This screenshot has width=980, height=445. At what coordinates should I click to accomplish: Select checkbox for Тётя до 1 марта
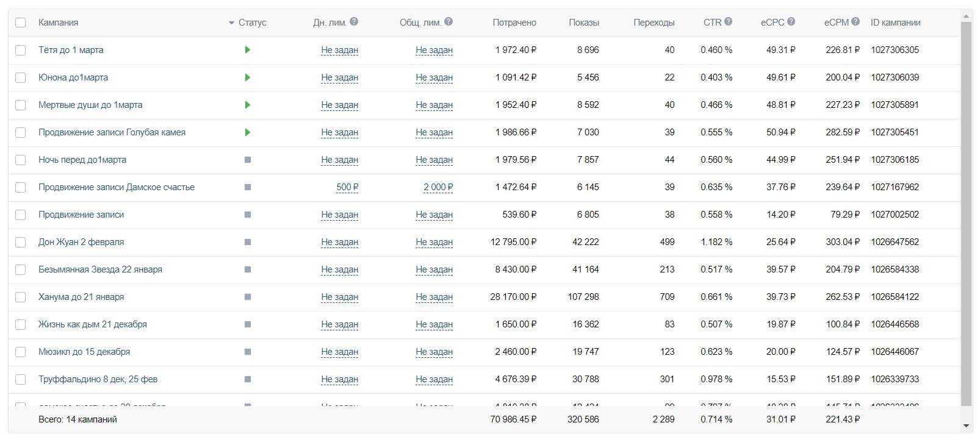21,50
